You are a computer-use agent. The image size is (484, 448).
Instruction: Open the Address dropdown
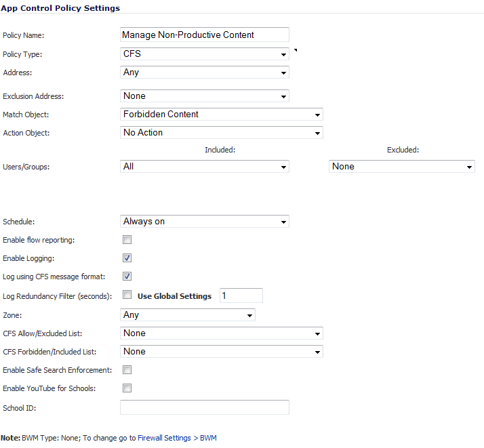(x=204, y=73)
